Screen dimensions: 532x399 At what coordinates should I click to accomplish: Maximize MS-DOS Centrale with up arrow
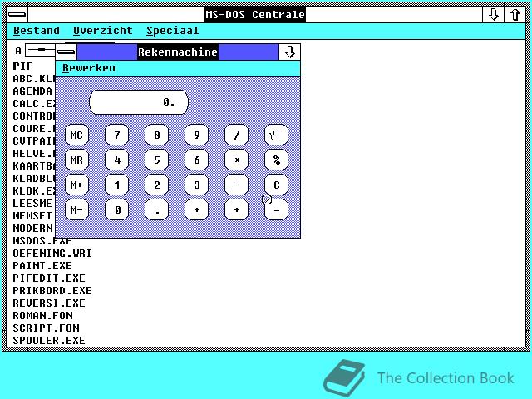point(515,15)
